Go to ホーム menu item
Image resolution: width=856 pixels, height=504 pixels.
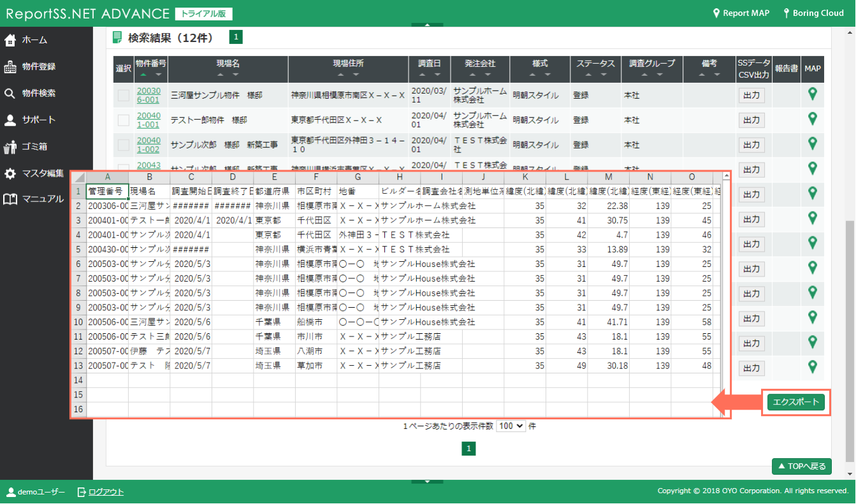tap(34, 40)
